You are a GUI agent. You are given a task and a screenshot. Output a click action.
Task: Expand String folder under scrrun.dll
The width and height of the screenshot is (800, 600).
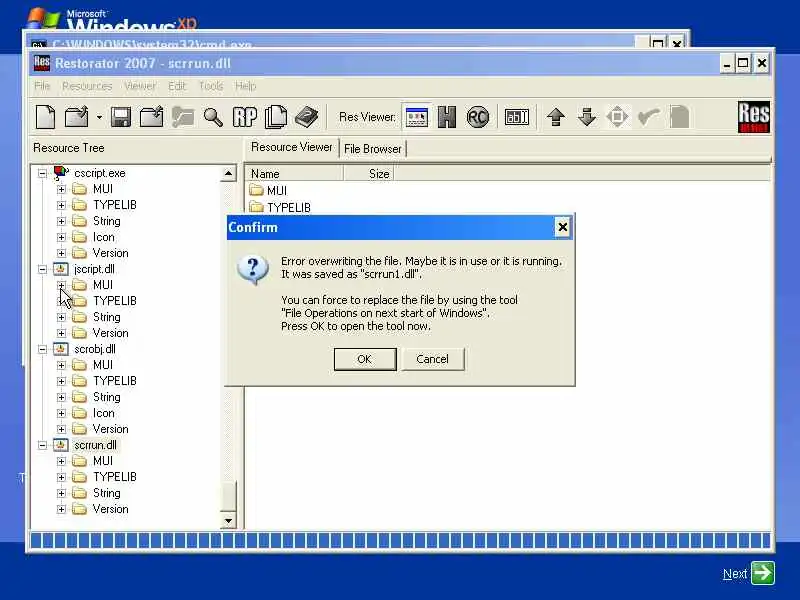pos(61,493)
